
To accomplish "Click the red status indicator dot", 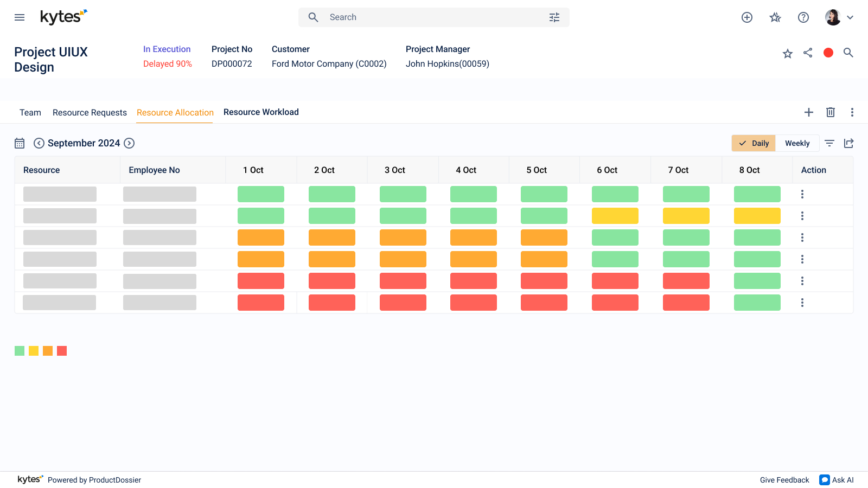I will tap(828, 53).
